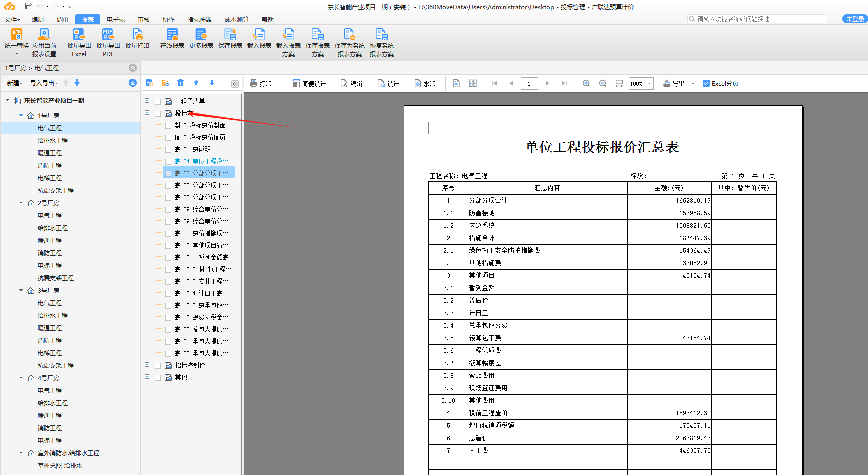Click 载入报表 load report icon
The height and width of the screenshot is (475, 868).
click(x=259, y=34)
